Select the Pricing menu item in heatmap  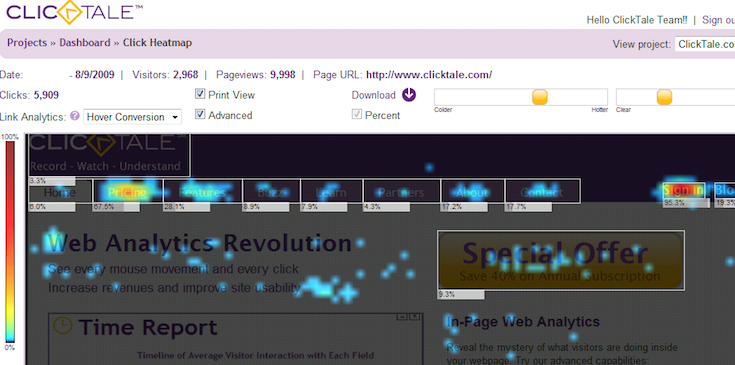pos(128,191)
